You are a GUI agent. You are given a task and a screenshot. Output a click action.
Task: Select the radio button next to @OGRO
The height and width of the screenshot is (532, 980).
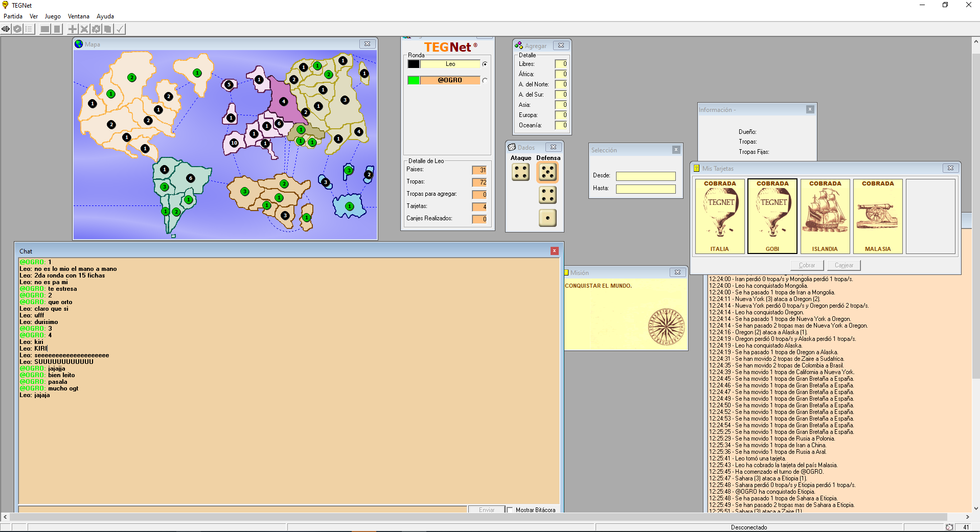pos(485,80)
